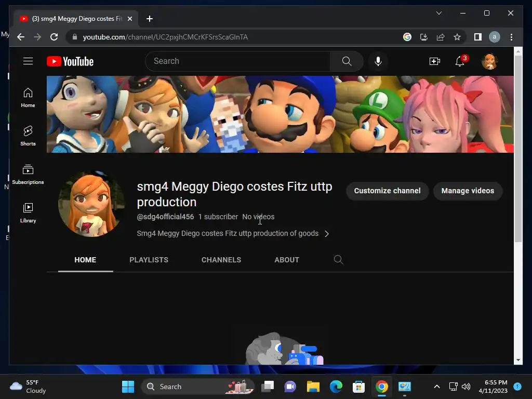532x399 pixels.
Task: Click the YouTube search field
Action: click(x=238, y=61)
